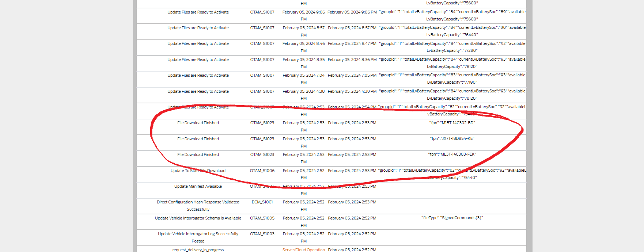
Task: Select "Direct Configuration Hash Response Validated Successfully"
Action: coord(198,202)
